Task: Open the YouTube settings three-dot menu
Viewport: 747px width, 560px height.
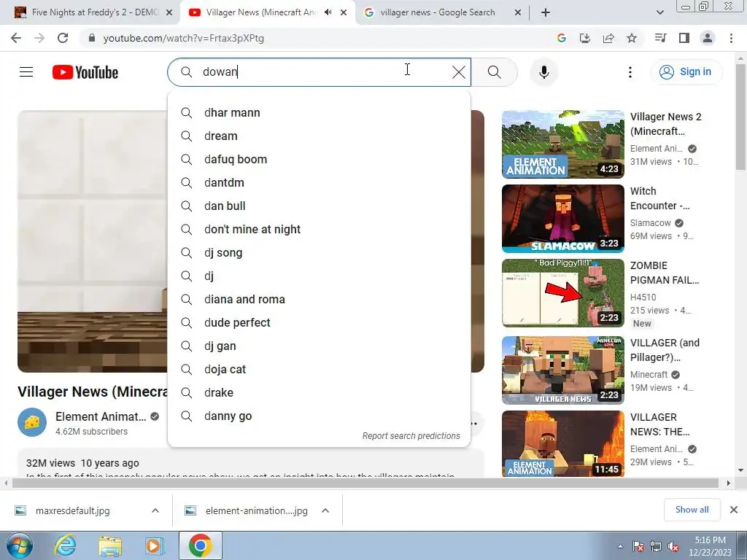Action: (x=630, y=72)
